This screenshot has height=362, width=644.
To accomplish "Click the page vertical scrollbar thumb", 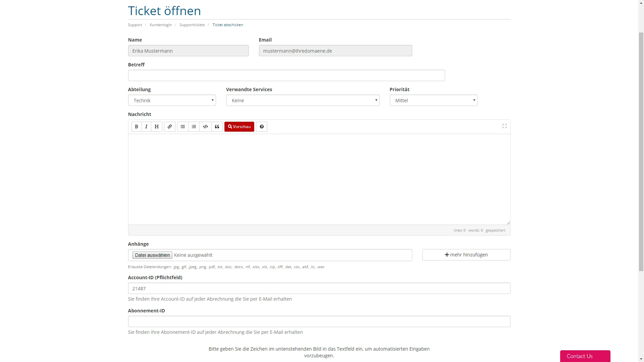I will (x=641, y=152).
